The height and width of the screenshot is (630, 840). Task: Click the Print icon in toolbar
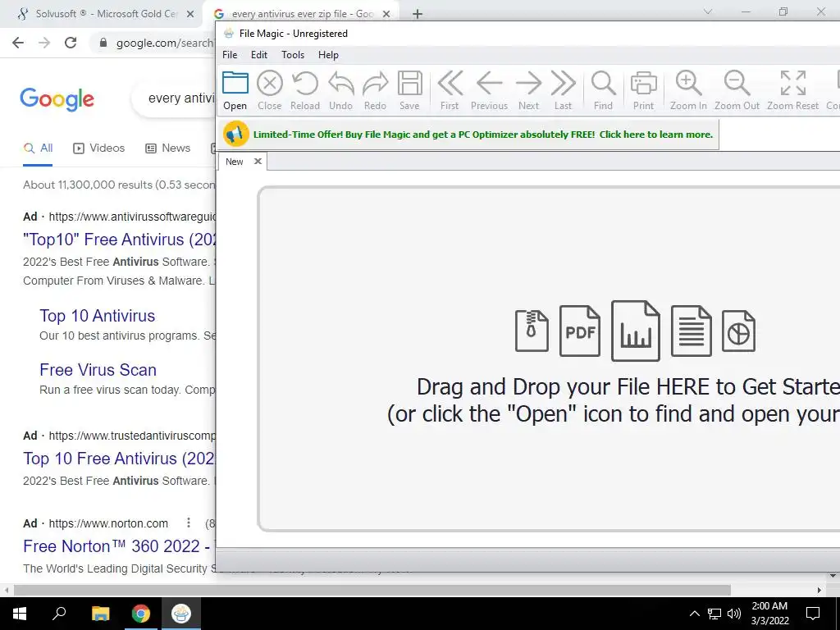pyautogui.click(x=643, y=84)
